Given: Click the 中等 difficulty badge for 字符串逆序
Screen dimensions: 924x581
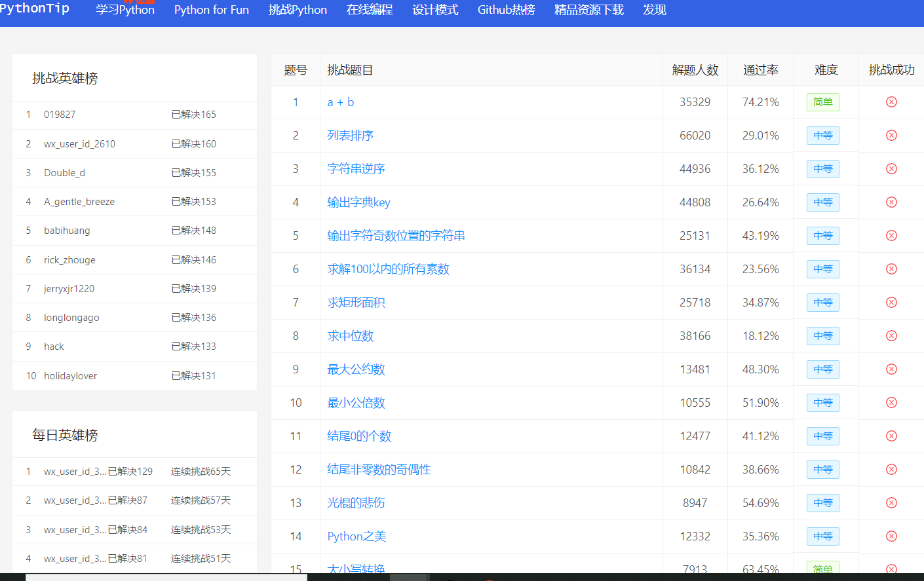Looking at the screenshot, I should (x=823, y=168).
